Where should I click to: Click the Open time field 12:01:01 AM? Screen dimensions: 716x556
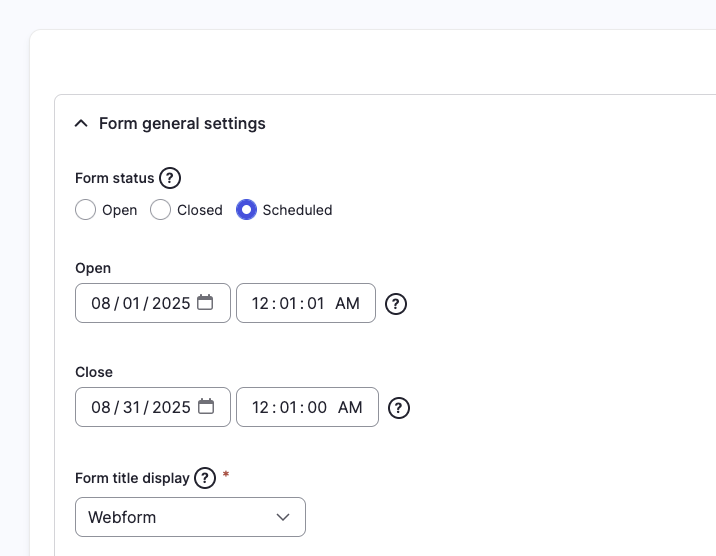pyautogui.click(x=306, y=303)
